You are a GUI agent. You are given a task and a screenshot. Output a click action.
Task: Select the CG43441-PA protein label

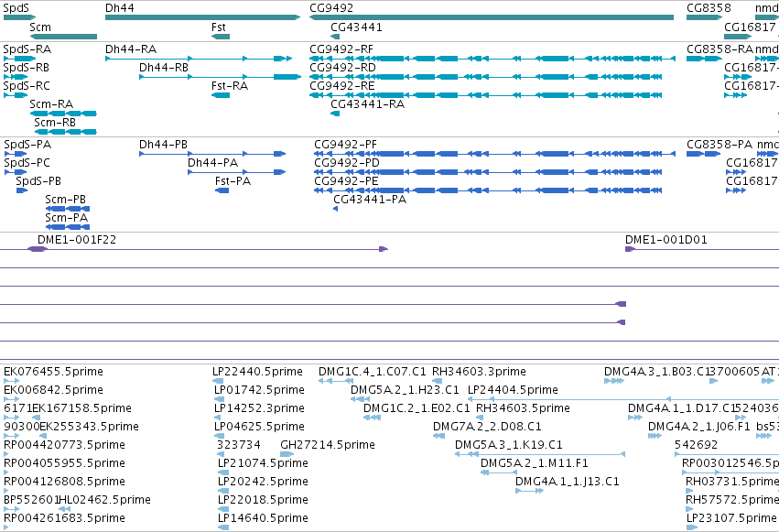tap(370, 200)
